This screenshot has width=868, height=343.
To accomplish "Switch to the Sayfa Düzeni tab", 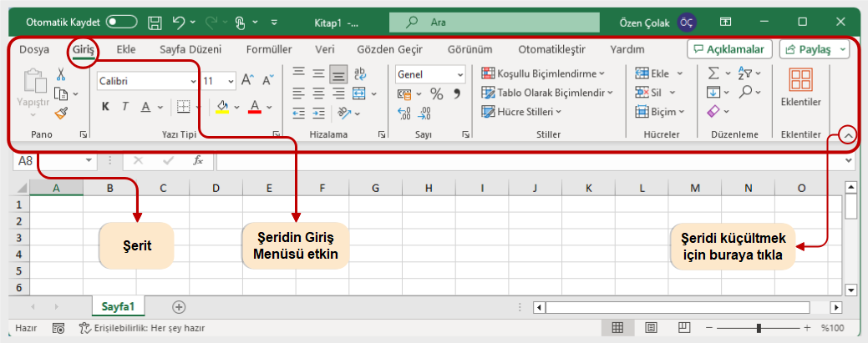I will pyautogui.click(x=190, y=49).
